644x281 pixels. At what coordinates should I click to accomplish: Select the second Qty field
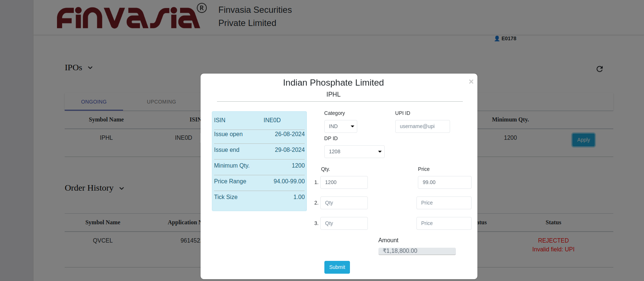(x=344, y=203)
